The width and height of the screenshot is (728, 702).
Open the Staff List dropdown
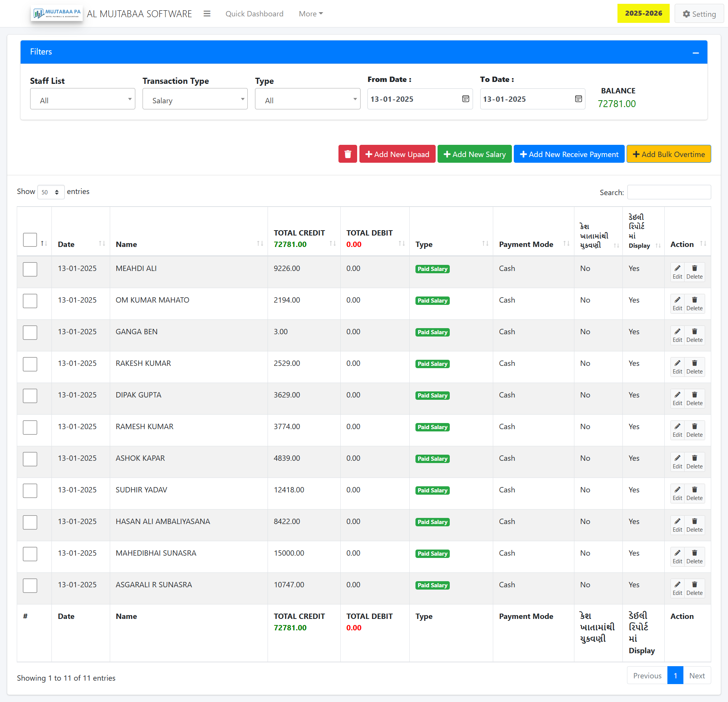tap(82, 99)
